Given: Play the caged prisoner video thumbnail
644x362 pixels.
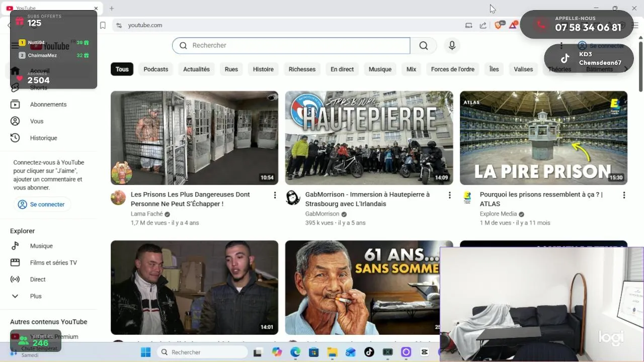Looking at the screenshot, I should [194, 138].
